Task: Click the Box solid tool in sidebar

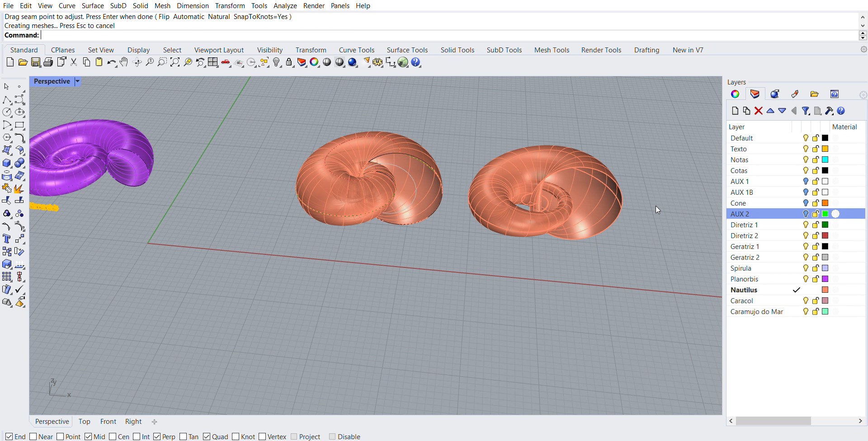Action: (x=7, y=163)
